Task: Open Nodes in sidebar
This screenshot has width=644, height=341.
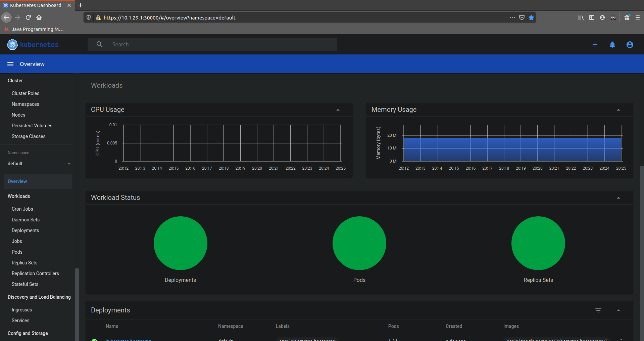Action: click(x=18, y=115)
